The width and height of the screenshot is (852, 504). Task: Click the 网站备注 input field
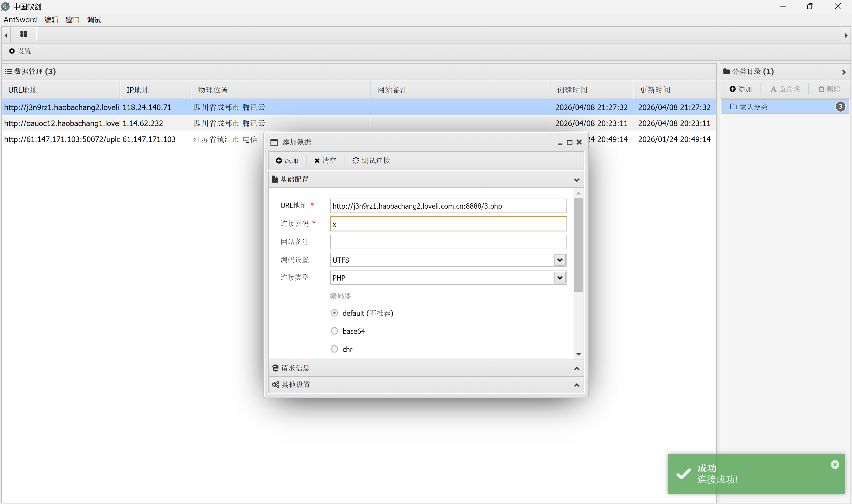tap(448, 242)
